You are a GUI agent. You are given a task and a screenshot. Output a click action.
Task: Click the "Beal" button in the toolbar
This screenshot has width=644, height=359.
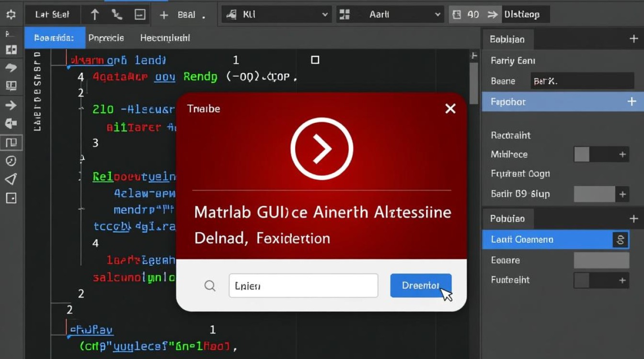[186, 15]
